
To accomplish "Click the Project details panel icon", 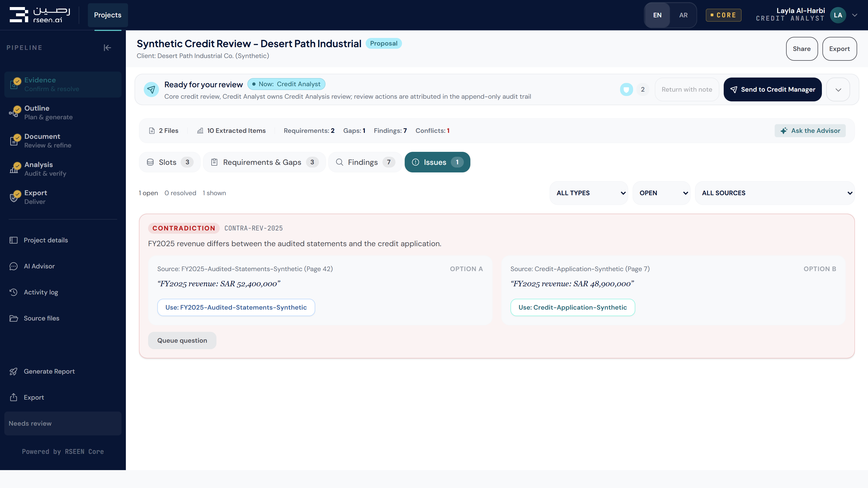I will tap(14, 240).
